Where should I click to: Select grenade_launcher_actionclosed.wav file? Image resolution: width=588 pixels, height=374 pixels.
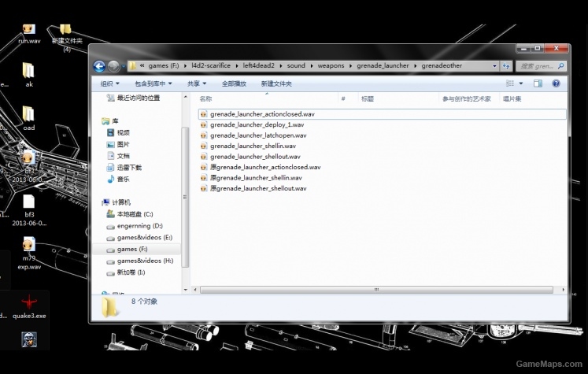point(382,114)
